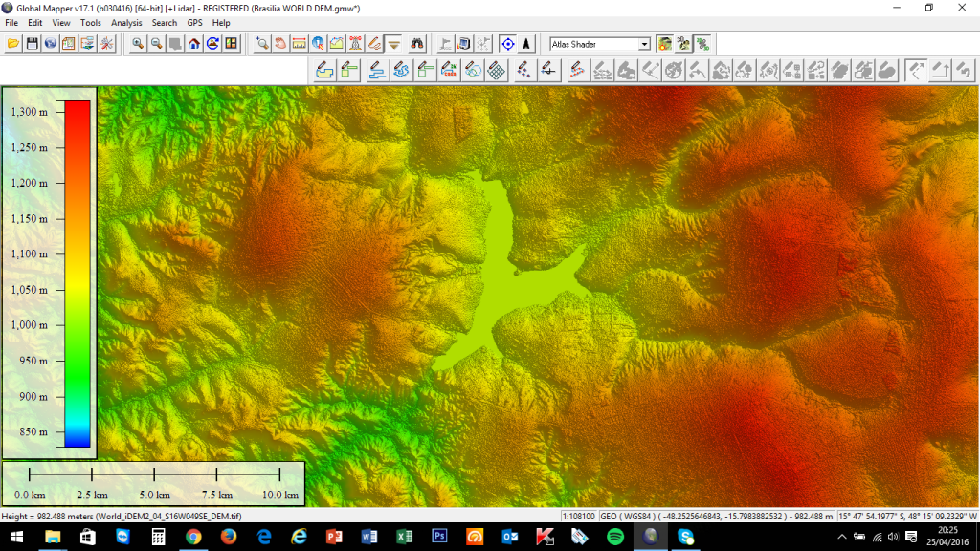The height and width of the screenshot is (551, 980).
Task: Click the elevation legend color bar
Action: tap(77, 274)
